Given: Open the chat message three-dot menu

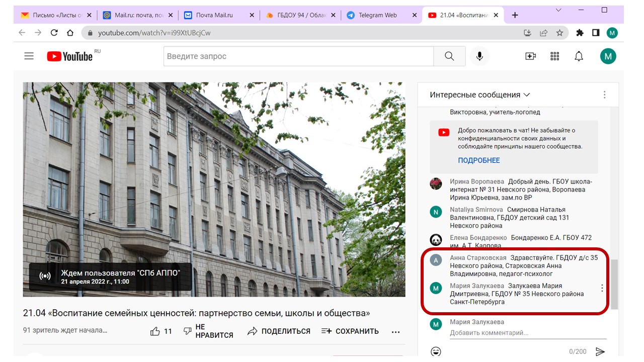Looking at the screenshot, I should click(x=602, y=287).
